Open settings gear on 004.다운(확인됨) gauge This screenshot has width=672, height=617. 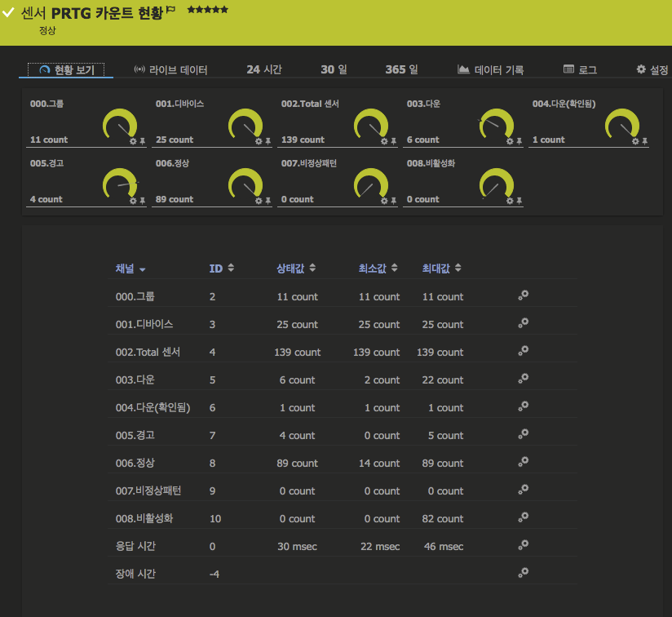pos(635,141)
